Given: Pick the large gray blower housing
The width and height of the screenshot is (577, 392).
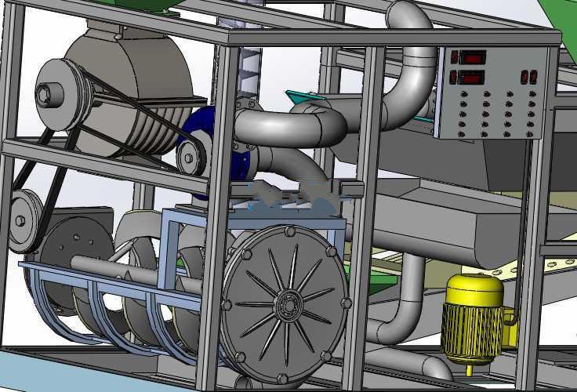Looking at the screenshot, I should pyautogui.click(x=129, y=94).
